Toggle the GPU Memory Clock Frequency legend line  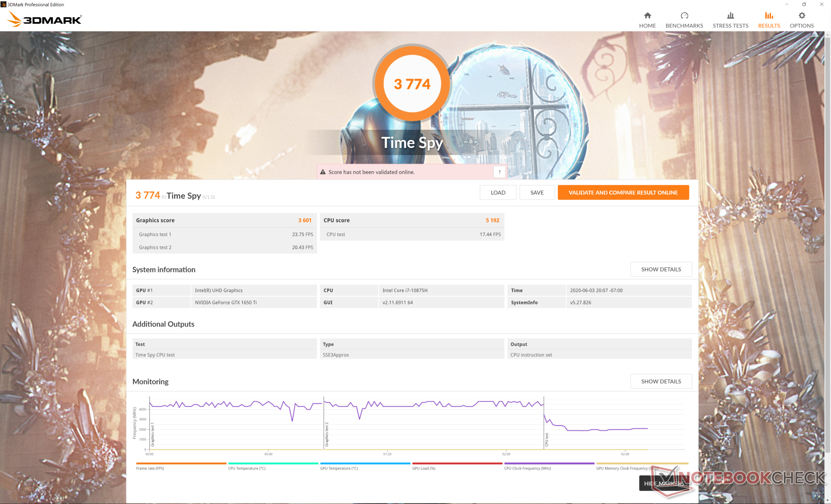(642, 466)
